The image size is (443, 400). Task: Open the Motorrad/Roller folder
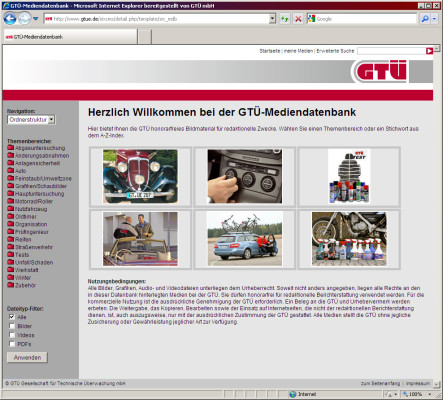(30, 201)
